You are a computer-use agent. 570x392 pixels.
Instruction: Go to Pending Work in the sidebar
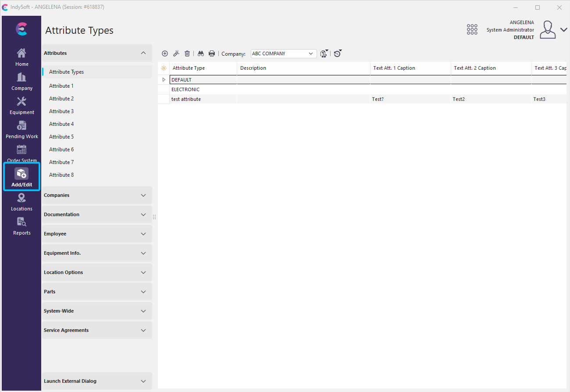[21, 130]
